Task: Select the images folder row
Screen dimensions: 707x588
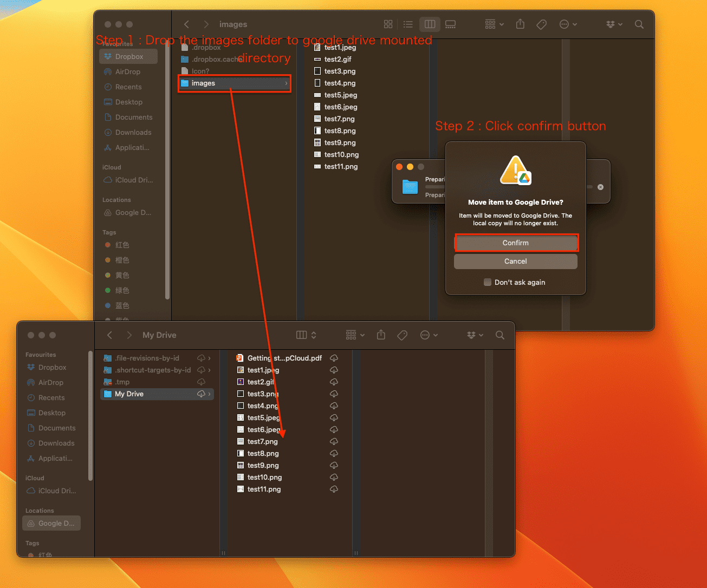Action: tap(235, 83)
